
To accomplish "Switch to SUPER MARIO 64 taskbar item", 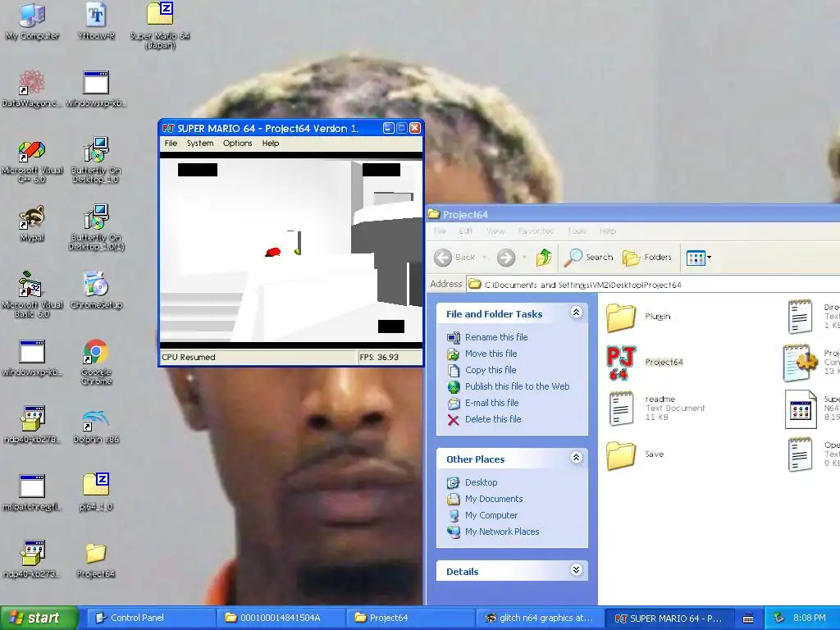I will point(671,619).
